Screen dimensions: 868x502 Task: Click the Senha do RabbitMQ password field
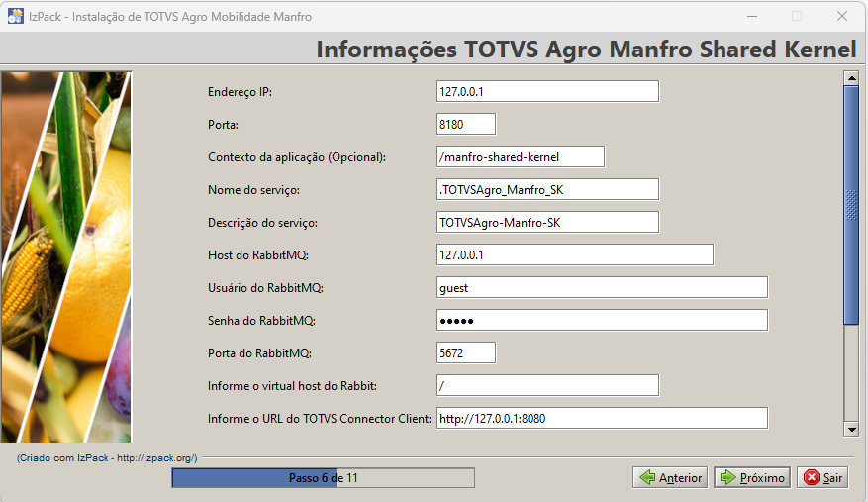(x=602, y=320)
